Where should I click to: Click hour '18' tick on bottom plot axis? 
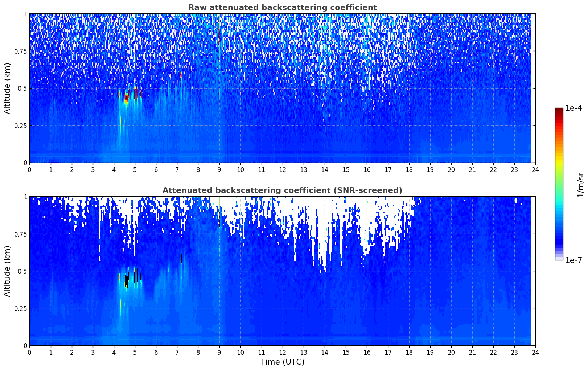[409, 352]
